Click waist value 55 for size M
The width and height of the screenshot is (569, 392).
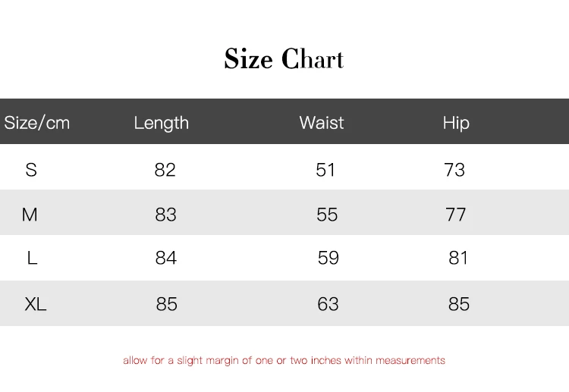coord(327,215)
